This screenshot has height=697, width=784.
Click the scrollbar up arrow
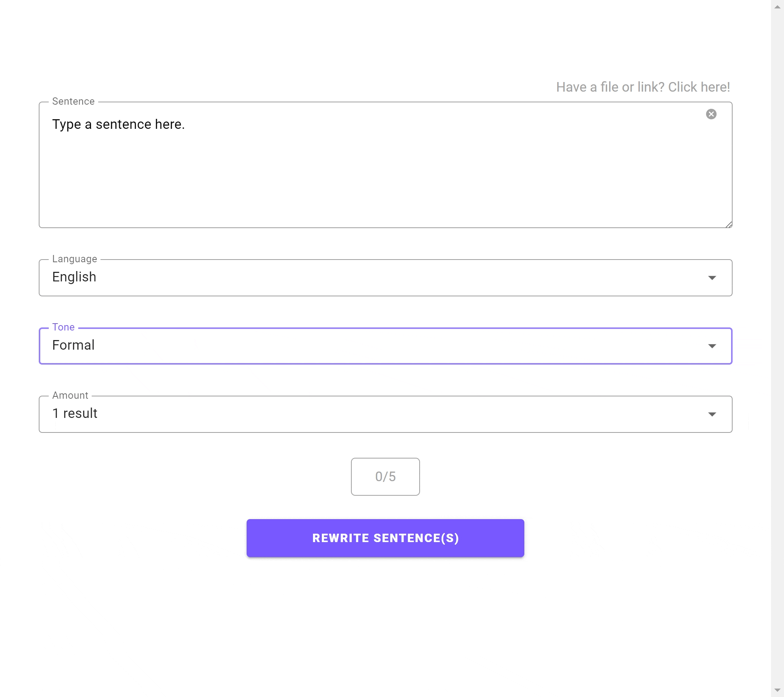coord(777,7)
